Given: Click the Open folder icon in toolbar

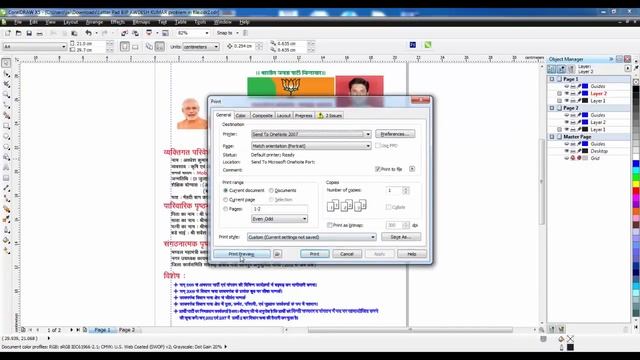Looking at the screenshot, I should pos(18,33).
